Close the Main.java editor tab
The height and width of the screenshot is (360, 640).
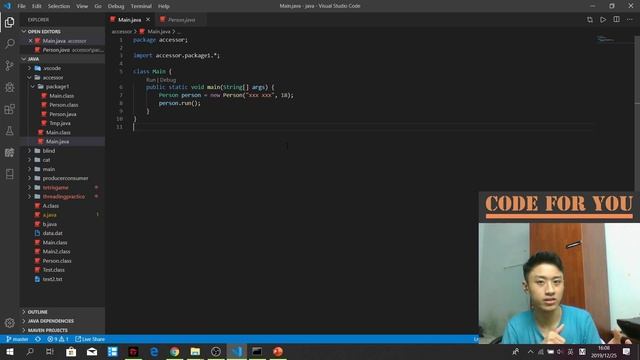(148, 20)
